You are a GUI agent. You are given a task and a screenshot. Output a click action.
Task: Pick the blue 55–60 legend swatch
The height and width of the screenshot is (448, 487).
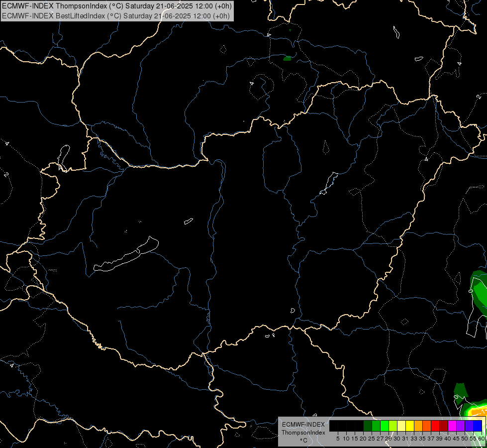pyautogui.click(x=478, y=426)
